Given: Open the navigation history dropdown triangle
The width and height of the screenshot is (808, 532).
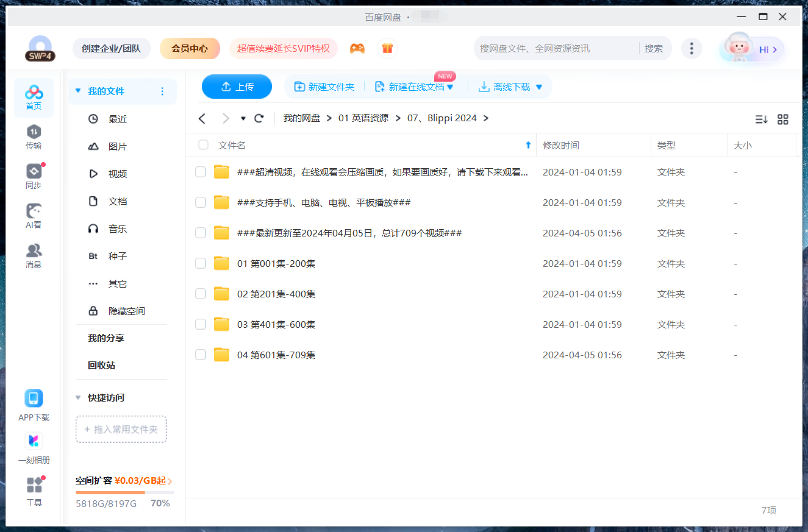Looking at the screenshot, I should 243,118.
